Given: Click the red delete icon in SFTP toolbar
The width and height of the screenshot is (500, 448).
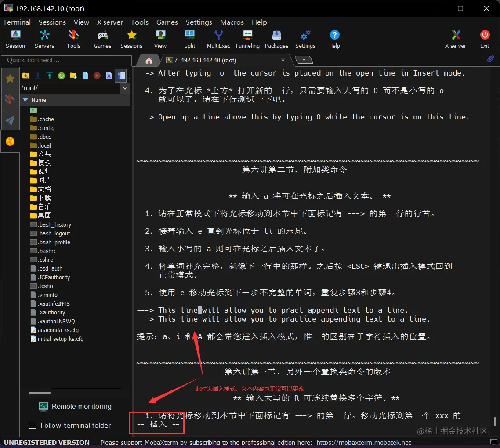Looking at the screenshot, I should coord(97,76).
